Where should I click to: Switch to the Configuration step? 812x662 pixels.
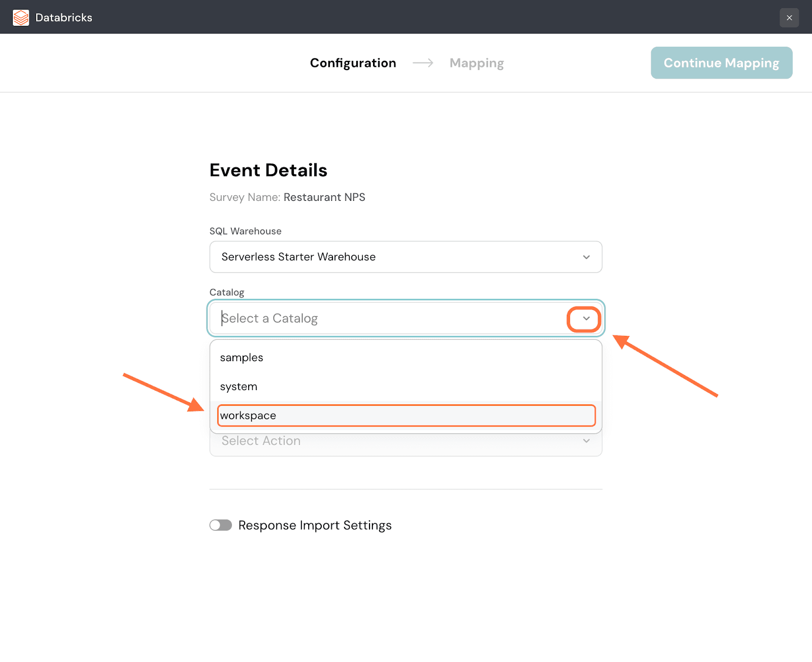coord(353,63)
